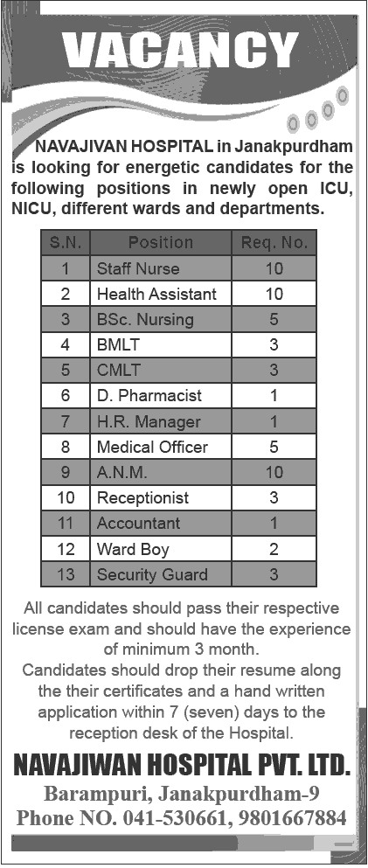Select the Staff Nurse position row

coord(178,268)
